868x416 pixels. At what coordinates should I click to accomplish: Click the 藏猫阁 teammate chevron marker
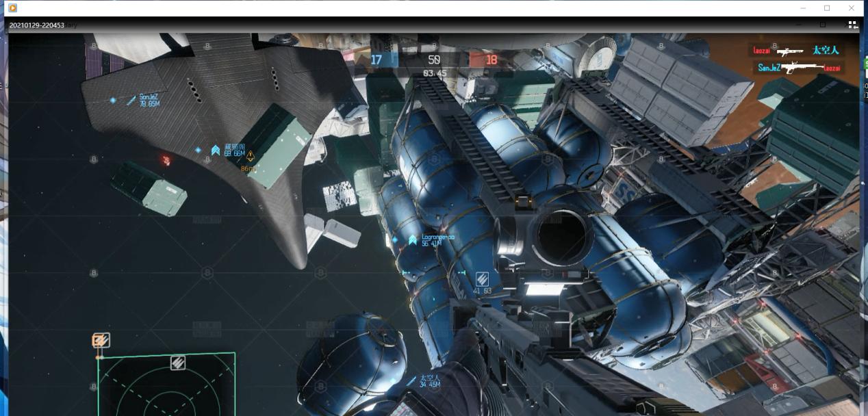[215, 150]
